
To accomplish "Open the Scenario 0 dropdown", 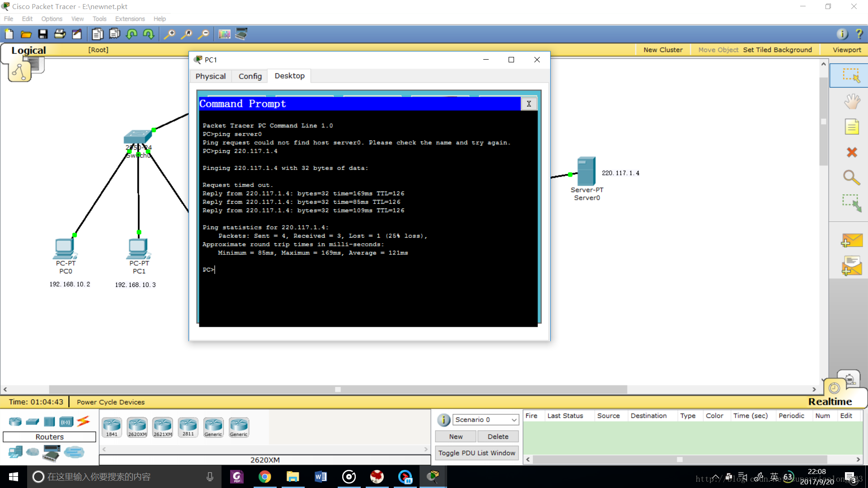I will (486, 420).
